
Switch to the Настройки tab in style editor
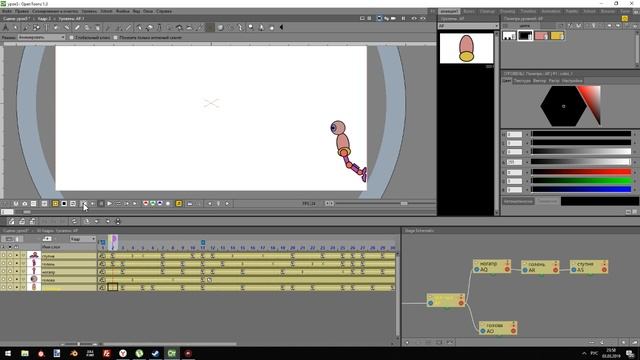tap(572, 81)
